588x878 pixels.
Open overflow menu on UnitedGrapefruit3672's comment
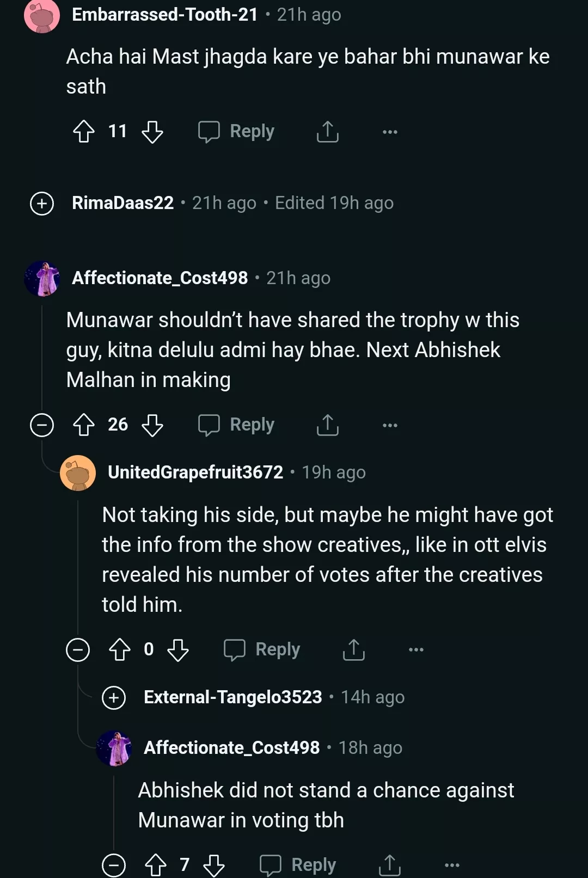[416, 650]
